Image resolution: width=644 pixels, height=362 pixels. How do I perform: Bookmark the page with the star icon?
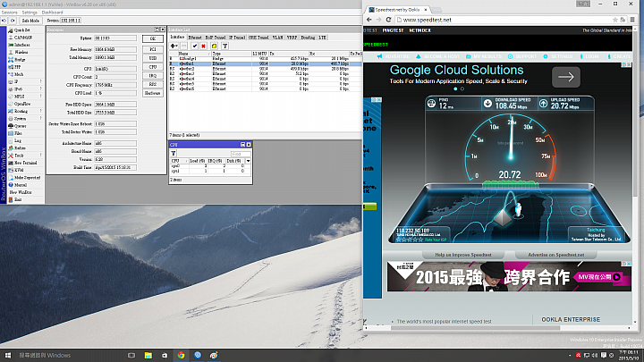point(614,20)
